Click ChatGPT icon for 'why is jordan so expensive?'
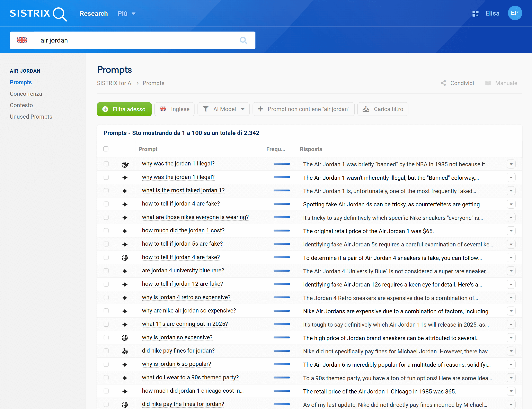Image resolution: width=532 pixels, height=409 pixels. 125,338
